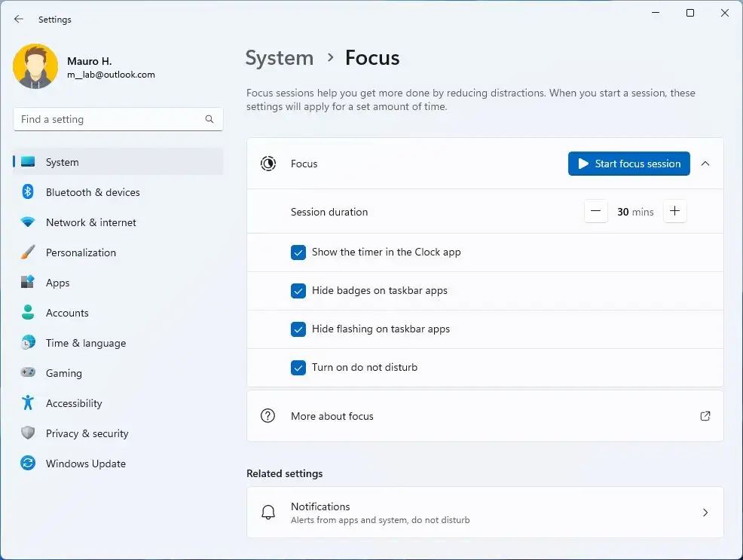Click the Personalization paintbrush icon
The image size is (743, 560).
(28, 252)
